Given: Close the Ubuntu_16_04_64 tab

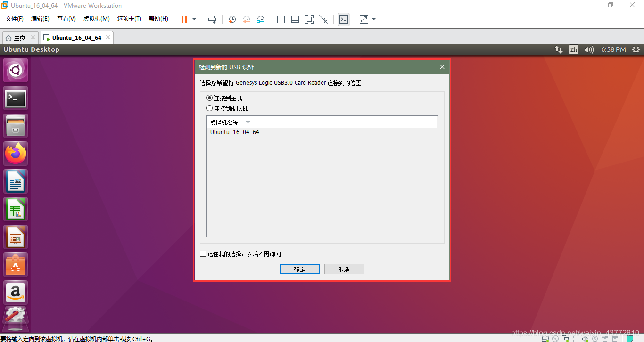Looking at the screenshot, I should (108, 37).
